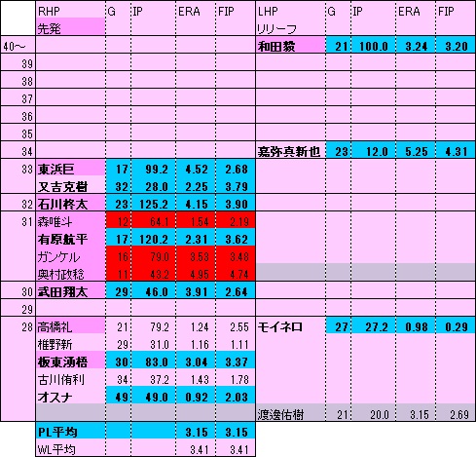Image resolution: width=476 pixels, height=457 pixels.
Task: Select the 高橋礼 name cell
Action: tap(70, 325)
